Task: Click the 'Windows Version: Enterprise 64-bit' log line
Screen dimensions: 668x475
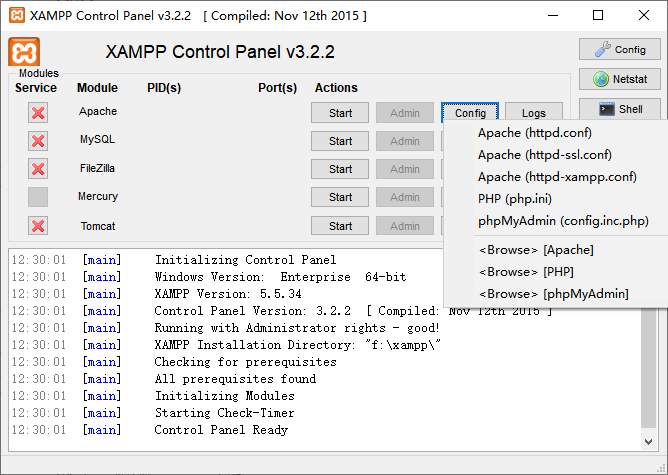Action: pyautogui.click(x=280, y=277)
